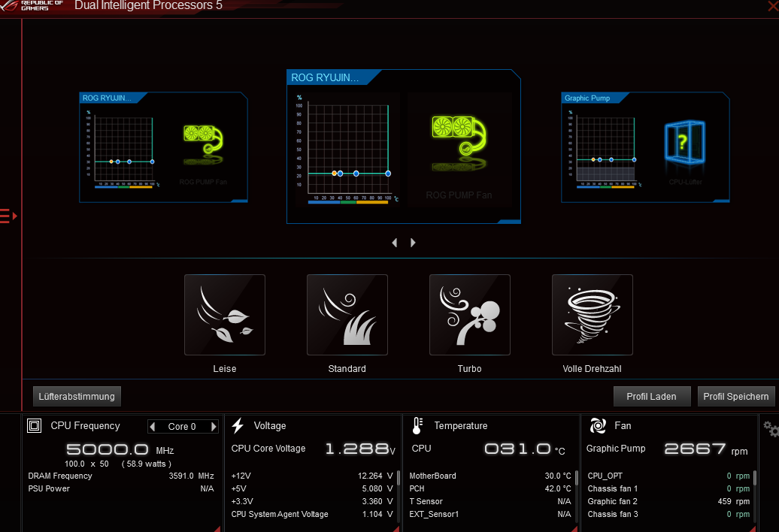Screen dimensions: 779x532
Task: Select the Leise fan mode icon
Action: (x=225, y=315)
